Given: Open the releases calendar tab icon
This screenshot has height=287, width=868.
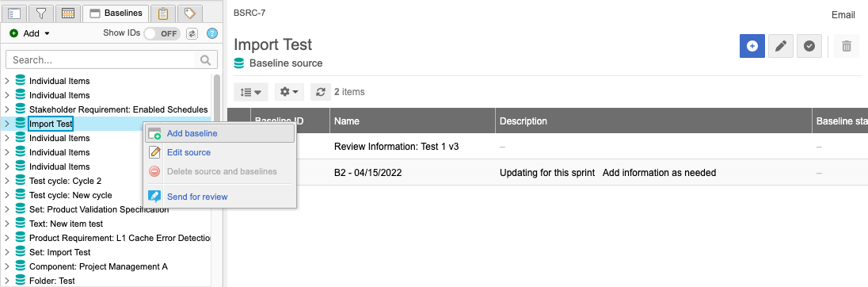Looking at the screenshot, I should click(68, 13).
